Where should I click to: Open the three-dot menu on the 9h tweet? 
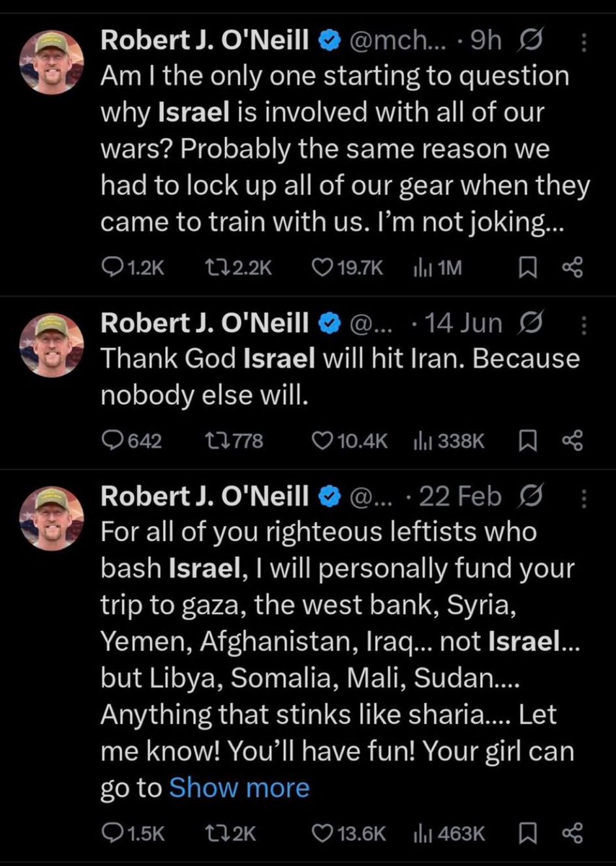click(584, 43)
